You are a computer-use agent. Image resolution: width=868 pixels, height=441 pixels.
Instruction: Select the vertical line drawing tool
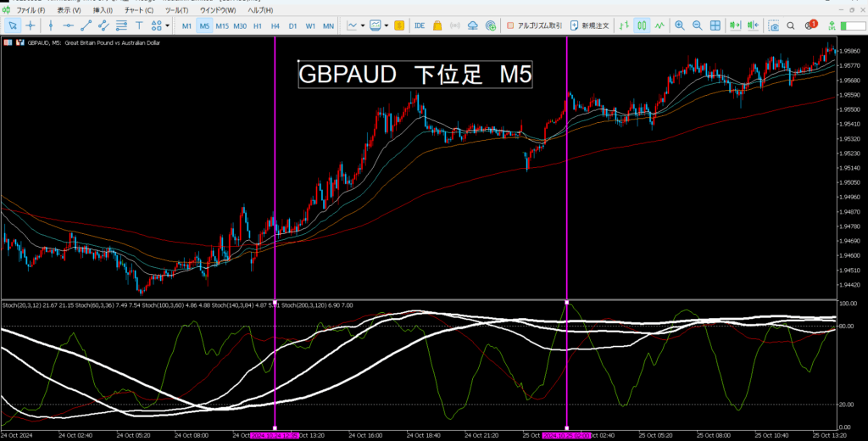pyautogui.click(x=50, y=25)
